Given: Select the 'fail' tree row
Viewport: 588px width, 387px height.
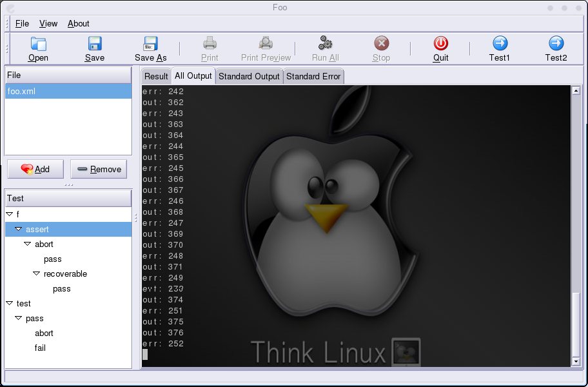Looking at the screenshot, I should [x=40, y=348].
